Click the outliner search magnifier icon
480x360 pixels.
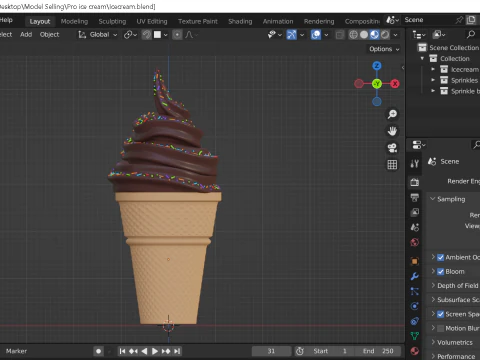471,34
